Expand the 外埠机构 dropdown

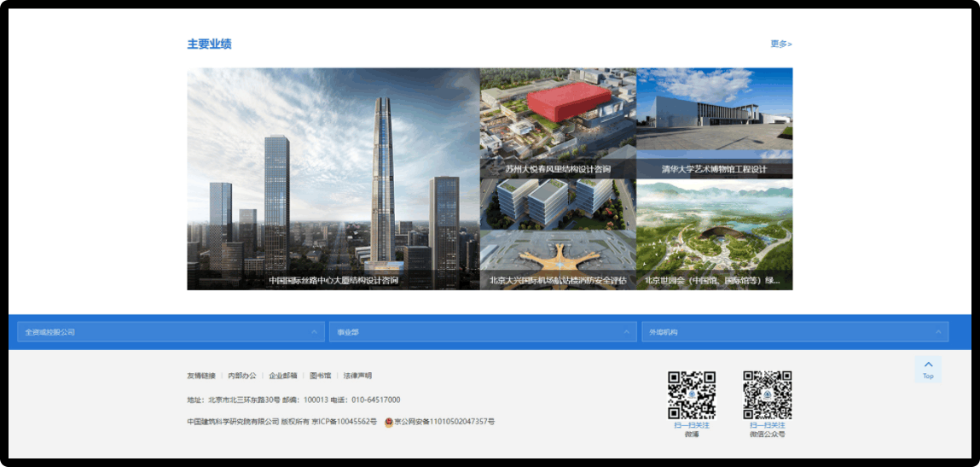(x=795, y=332)
